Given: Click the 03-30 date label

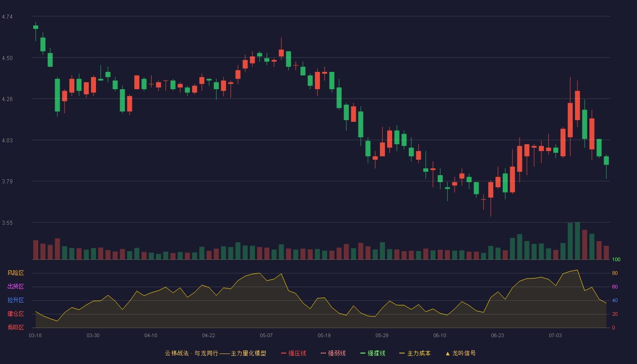Looking at the screenshot, I should coord(93,335).
